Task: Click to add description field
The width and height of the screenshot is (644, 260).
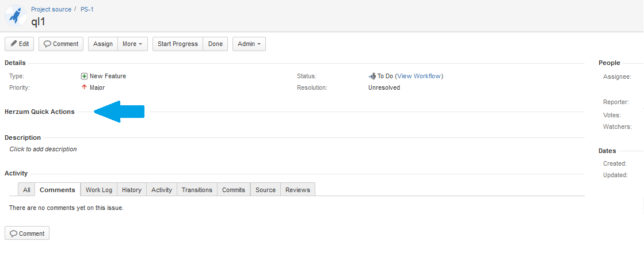Action: click(43, 149)
